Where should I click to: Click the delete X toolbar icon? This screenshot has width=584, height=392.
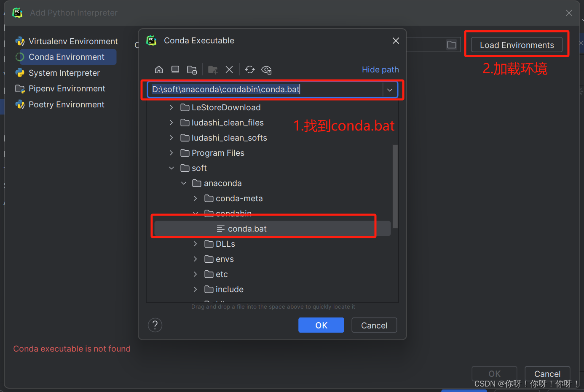click(x=229, y=69)
